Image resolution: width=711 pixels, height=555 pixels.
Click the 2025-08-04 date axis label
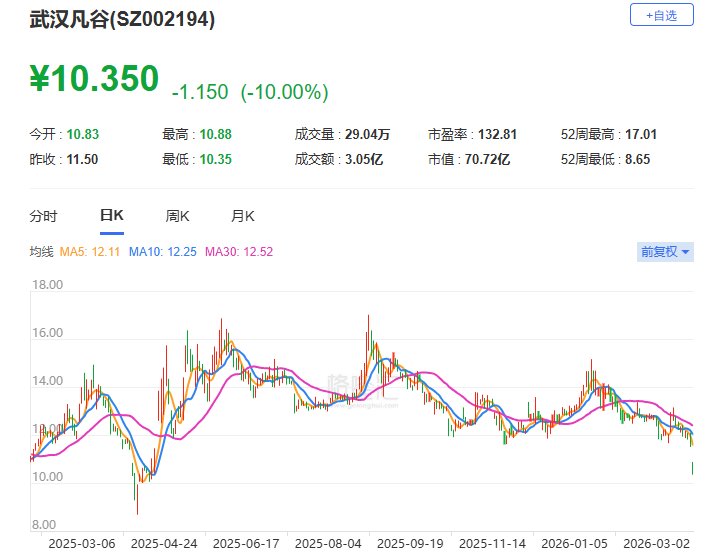[328, 544]
